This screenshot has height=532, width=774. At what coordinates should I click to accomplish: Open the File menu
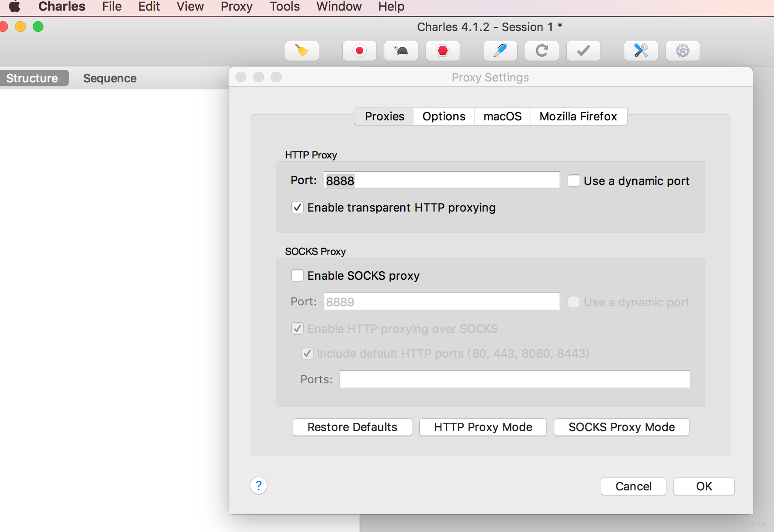click(112, 6)
